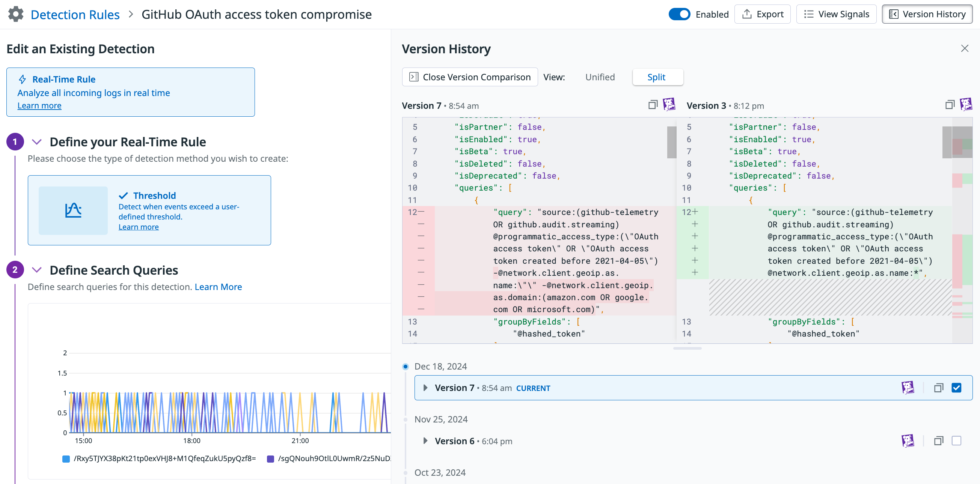This screenshot has width=980, height=484.
Task: Click Learn more in Real-Time Rule box
Action: (39, 106)
